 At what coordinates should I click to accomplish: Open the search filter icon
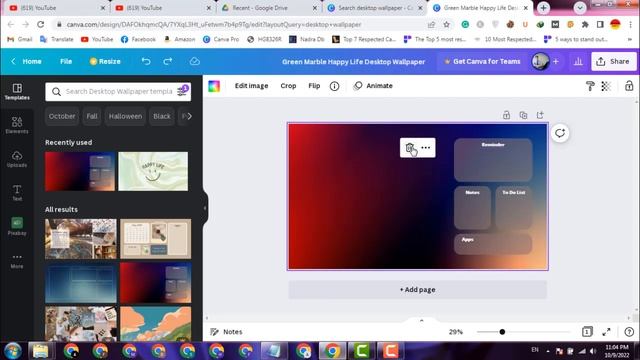(x=182, y=91)
